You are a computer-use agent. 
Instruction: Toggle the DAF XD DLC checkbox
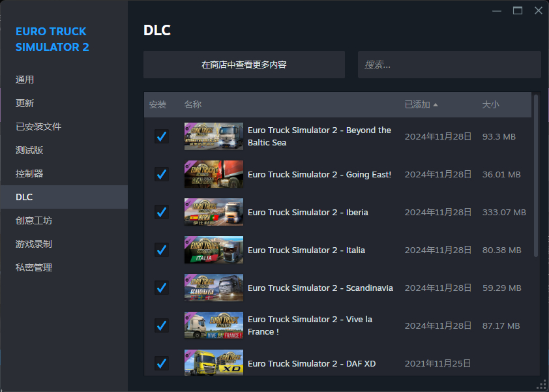[x=162, y=363]
